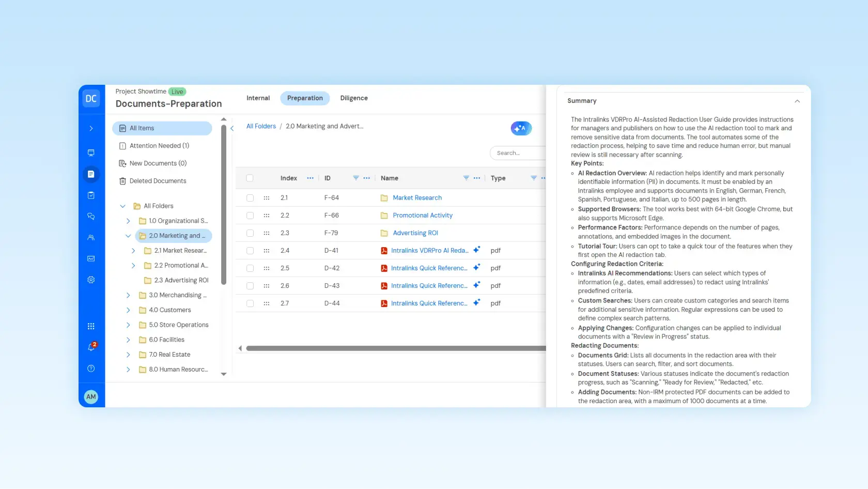Check the select-all header checkbox
868x489 pixels.
tap(250, 178)
